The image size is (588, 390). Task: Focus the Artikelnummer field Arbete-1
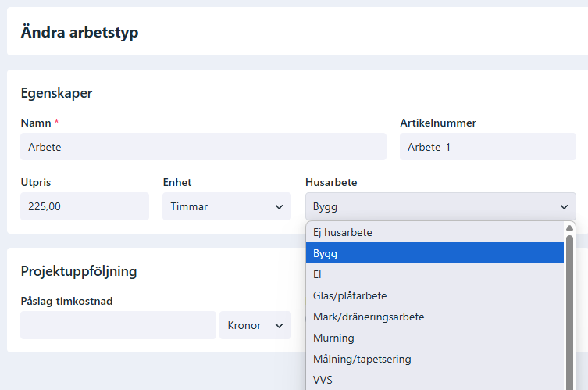[x=488, y=146]
